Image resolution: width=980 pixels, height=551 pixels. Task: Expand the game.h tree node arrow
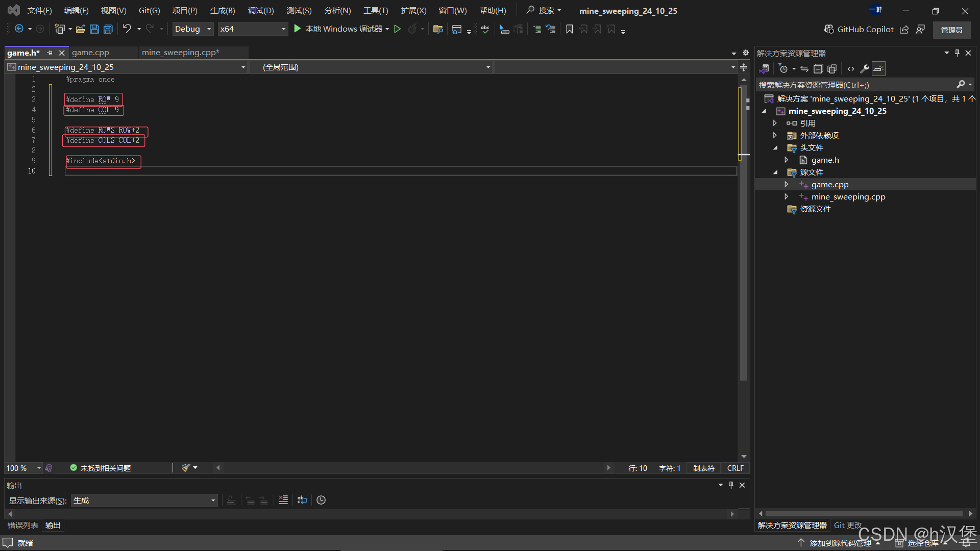[x=787, y=160]
